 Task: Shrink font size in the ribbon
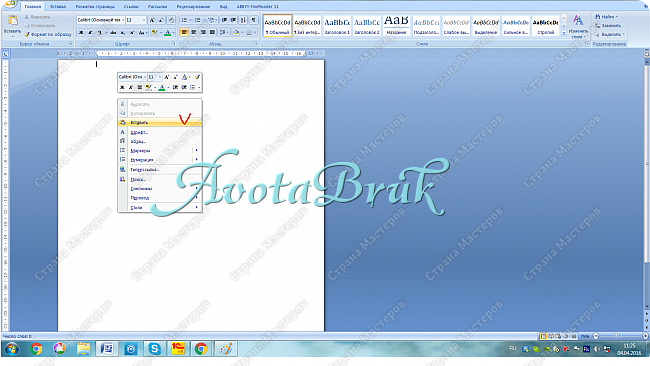pos(161,20)
